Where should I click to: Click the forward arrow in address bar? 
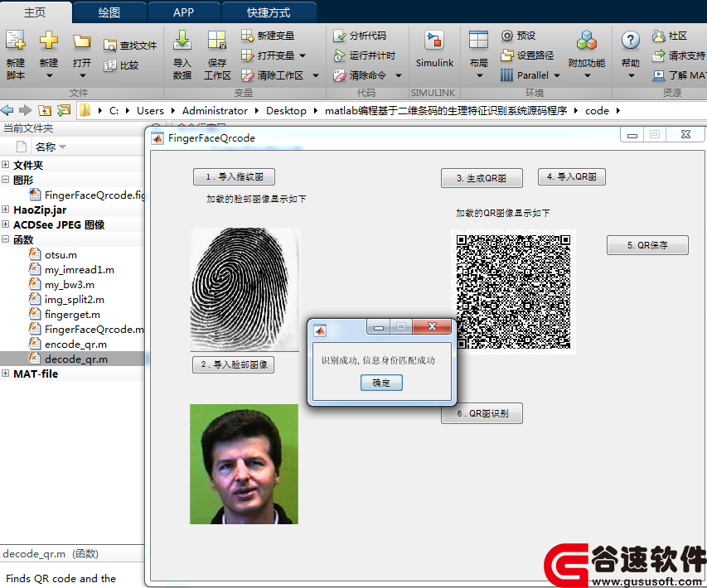(26, 110)
